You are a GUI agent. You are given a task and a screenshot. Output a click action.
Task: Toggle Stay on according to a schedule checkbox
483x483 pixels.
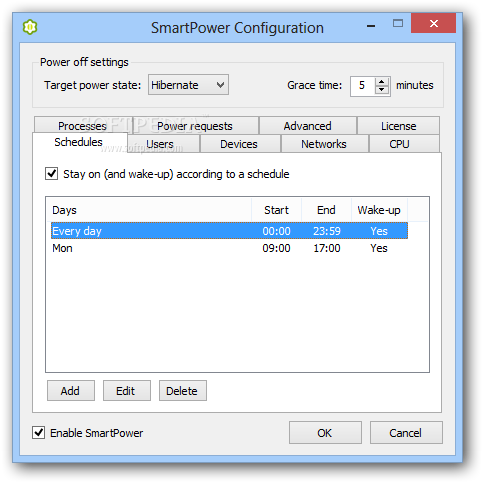[52, 174]
